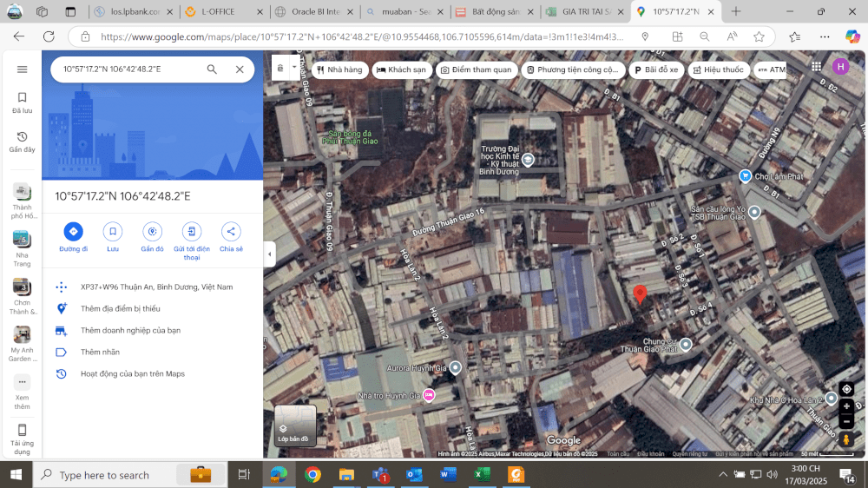868x488 pixels.
Task: Open the Đã lưu sidebar item
Action: [x=23, y=102]
